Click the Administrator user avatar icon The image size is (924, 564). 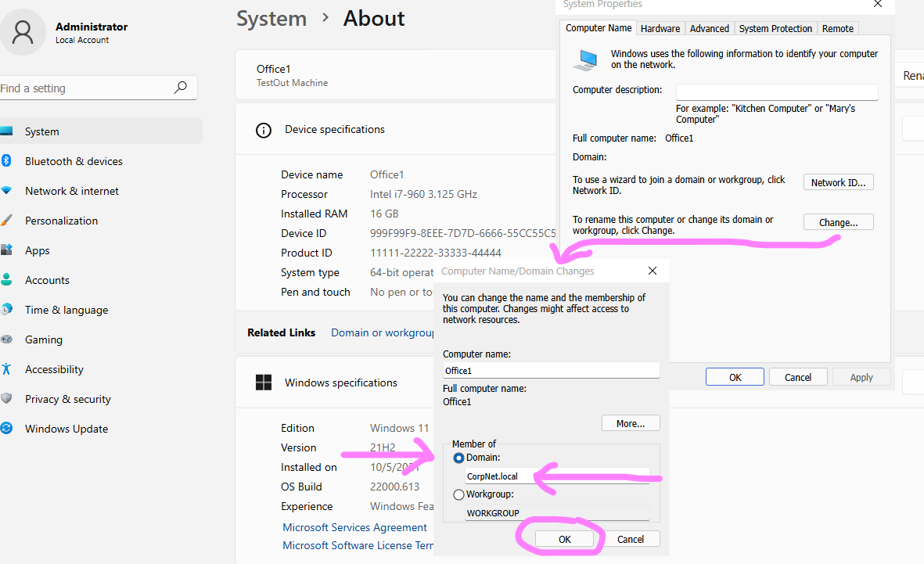pos(23,32)
